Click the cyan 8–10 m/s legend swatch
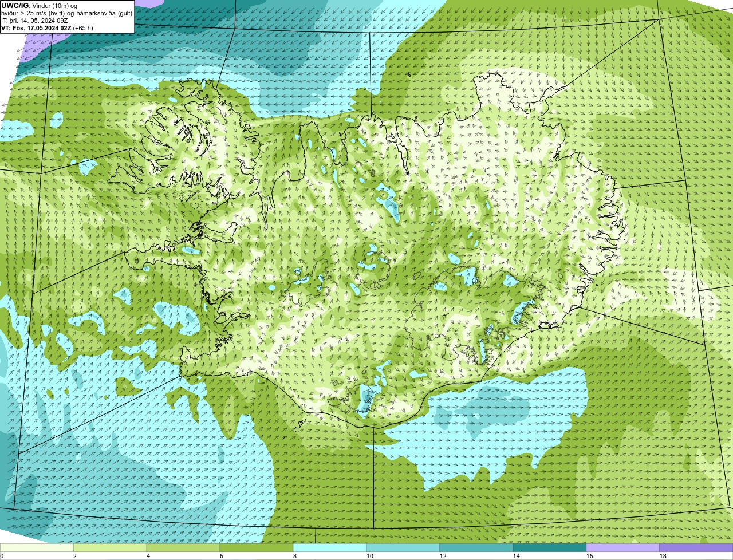This screenshot has width=733, height=560. coord(330,547)
